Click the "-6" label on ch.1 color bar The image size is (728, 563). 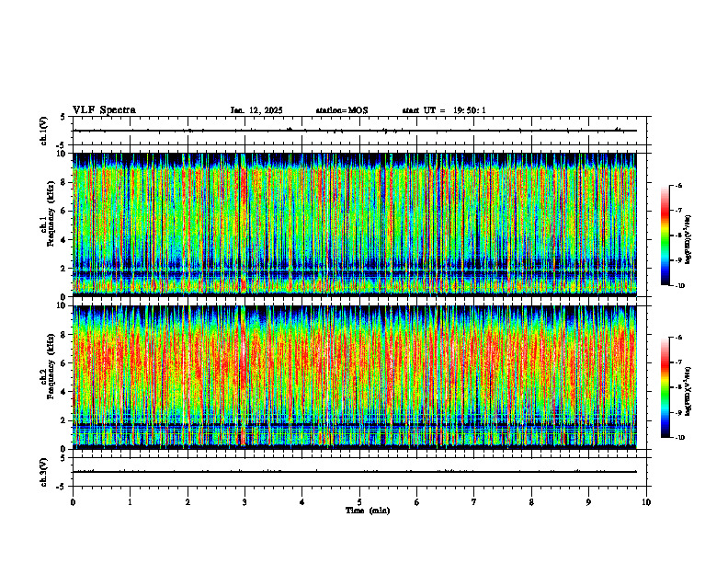pos(678,185)
